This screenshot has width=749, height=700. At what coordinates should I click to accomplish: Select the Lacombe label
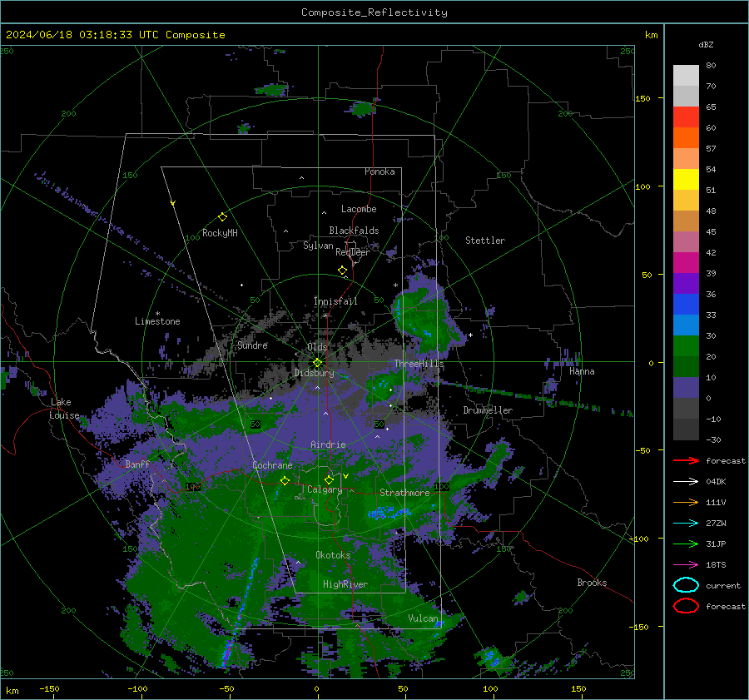359,209
